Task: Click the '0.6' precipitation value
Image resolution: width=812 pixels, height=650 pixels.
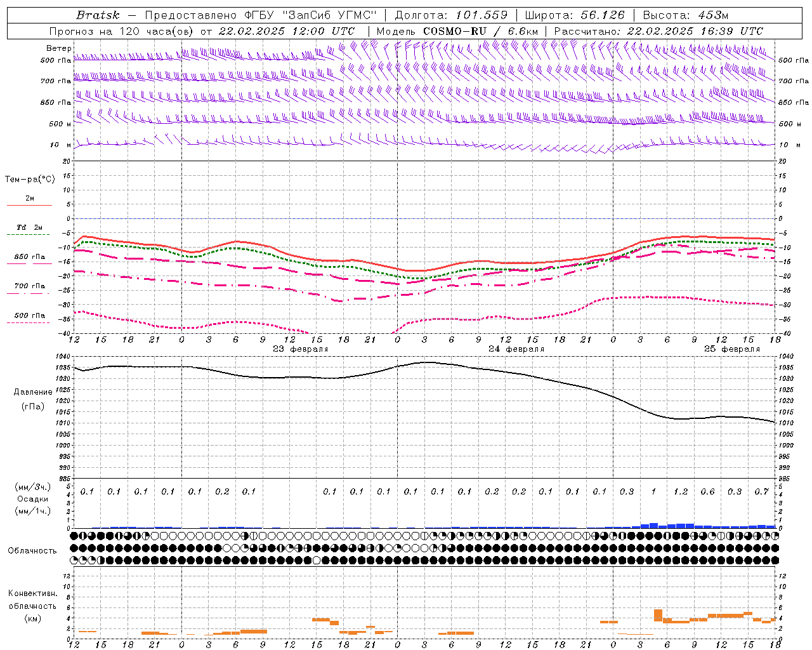Action: tap(707, 491)
